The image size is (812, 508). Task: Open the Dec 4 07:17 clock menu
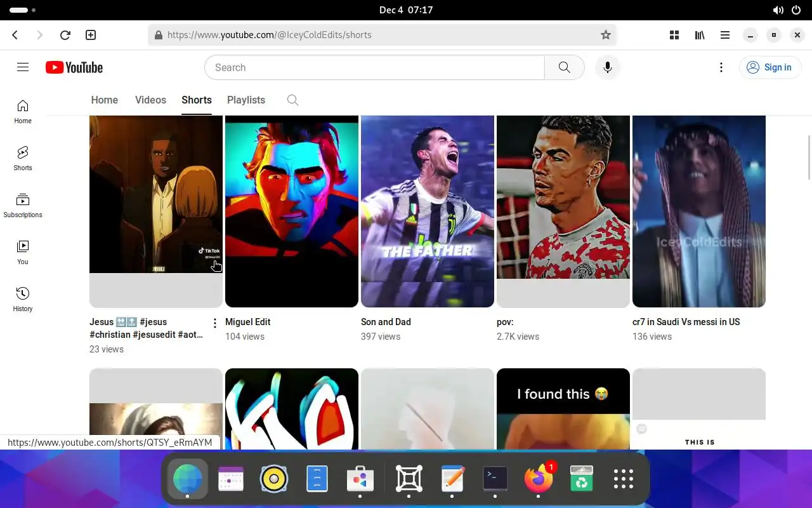(x=406, y=10)
